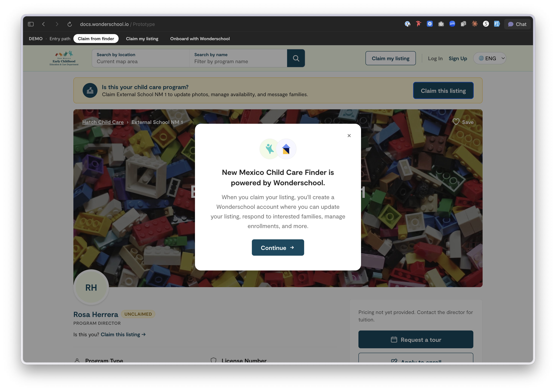Click Continue in the modal

[x=278, y=248]
